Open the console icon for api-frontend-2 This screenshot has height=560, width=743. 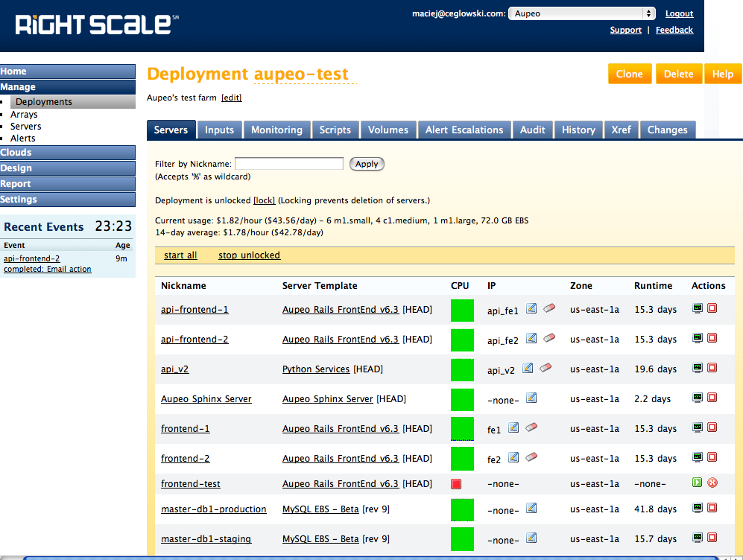(x=697, y=338)
